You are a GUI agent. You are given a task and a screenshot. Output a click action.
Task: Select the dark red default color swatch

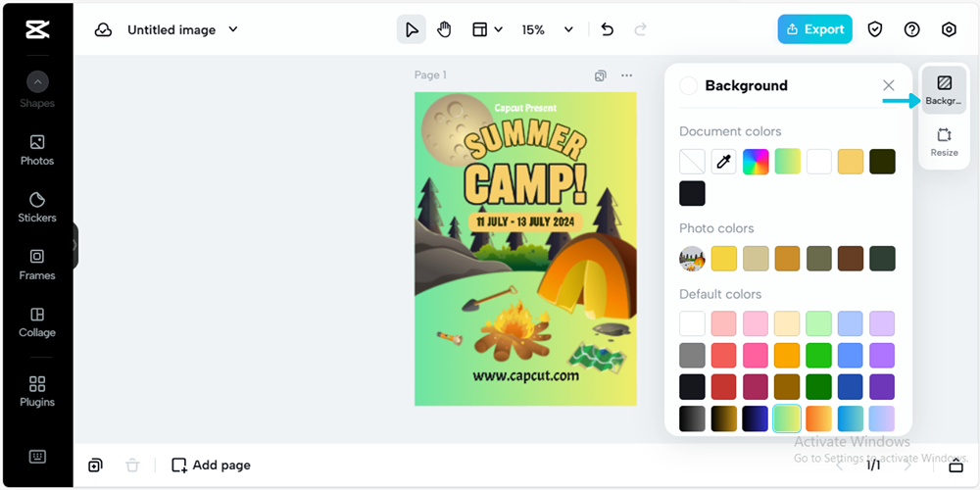pyautogui.click(x=724, y=387)
